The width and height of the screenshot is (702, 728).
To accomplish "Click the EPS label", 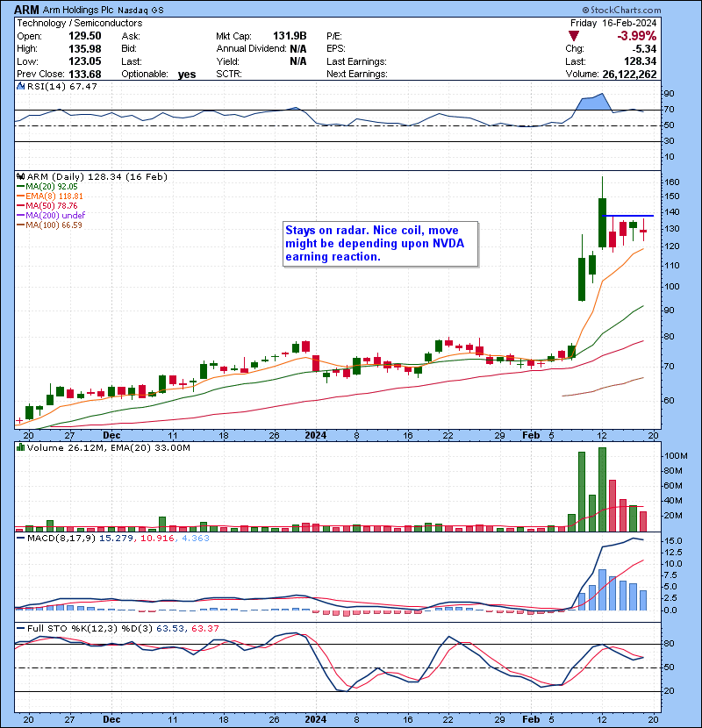I will (x=336, y=49).
